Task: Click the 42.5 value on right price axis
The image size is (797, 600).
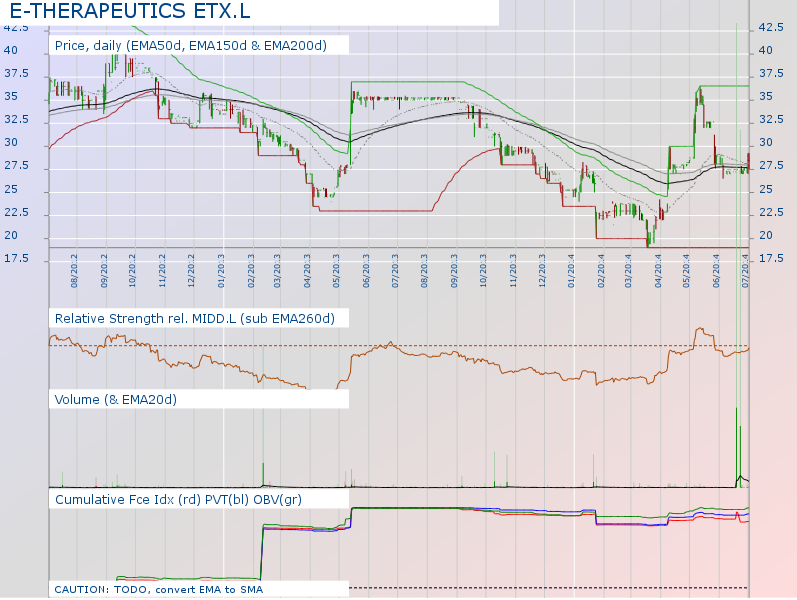Action: click(x=771, y=27)
